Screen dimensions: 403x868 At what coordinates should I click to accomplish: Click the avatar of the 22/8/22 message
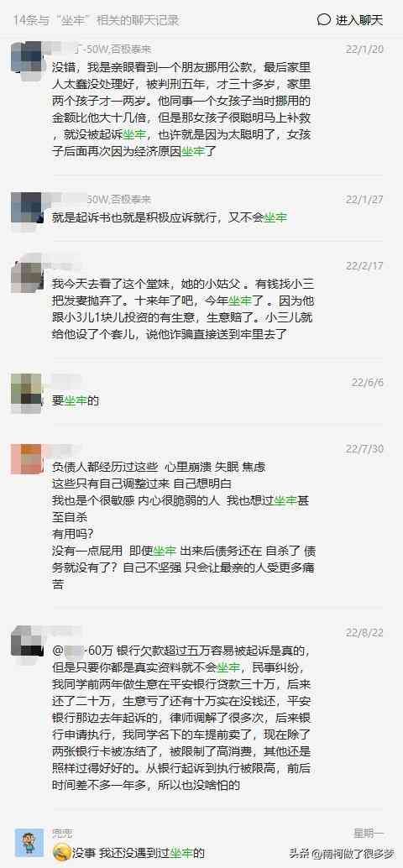point(26,641)
